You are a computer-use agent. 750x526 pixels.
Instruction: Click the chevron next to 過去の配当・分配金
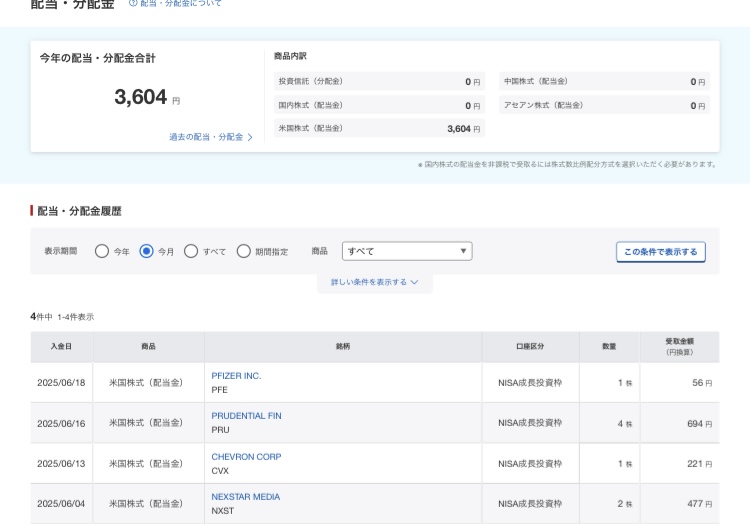coord(250,138)
